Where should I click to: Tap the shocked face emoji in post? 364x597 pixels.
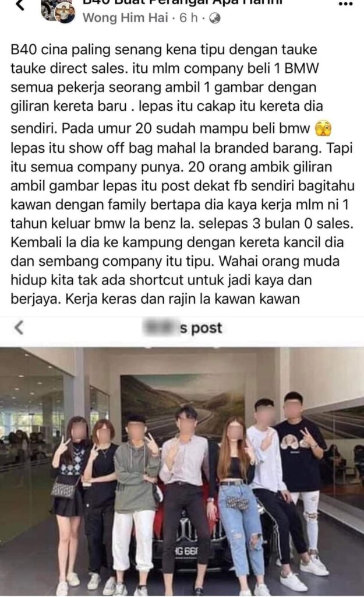[323, 129]
